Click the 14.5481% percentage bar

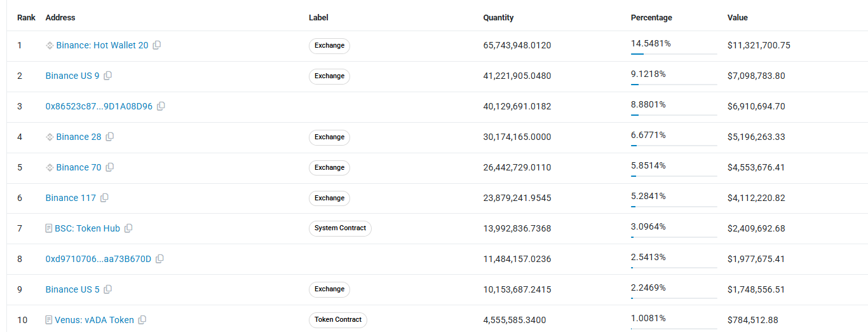pyautogui.click(x=674, y=54)
